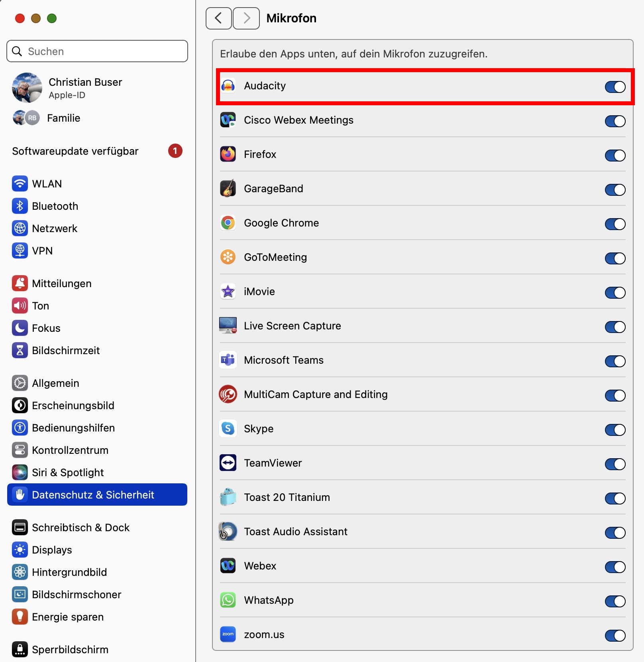Click the Audacity app icon
The height and width of the screenshot is (662, 644).
228,86
